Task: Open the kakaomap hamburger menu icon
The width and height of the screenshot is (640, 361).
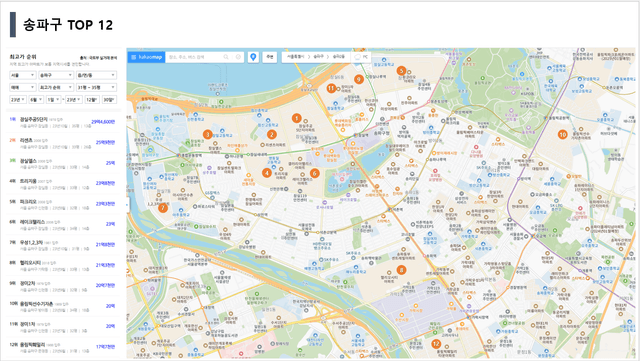Action: pos(133,57)
